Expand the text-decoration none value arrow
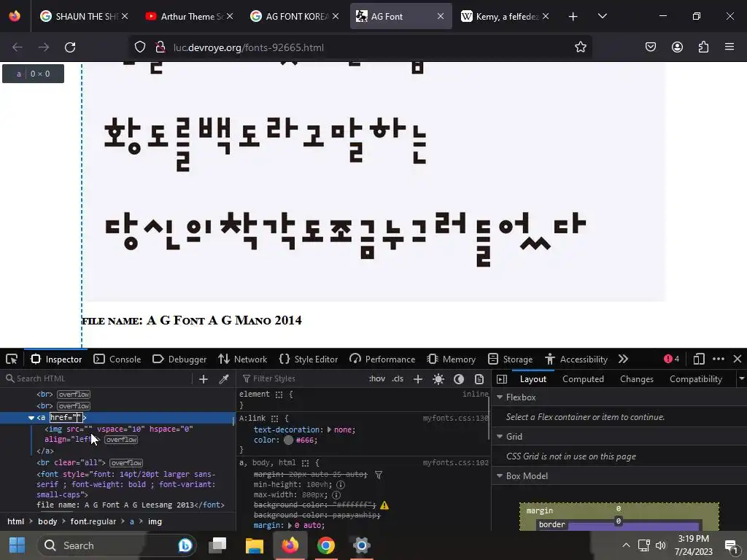This screenshot has width=747, height=560. (329, 429)
